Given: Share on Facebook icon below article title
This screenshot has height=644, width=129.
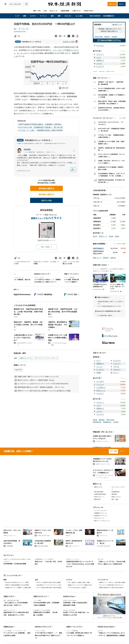Looking at the screenshot, I should 73,36.
